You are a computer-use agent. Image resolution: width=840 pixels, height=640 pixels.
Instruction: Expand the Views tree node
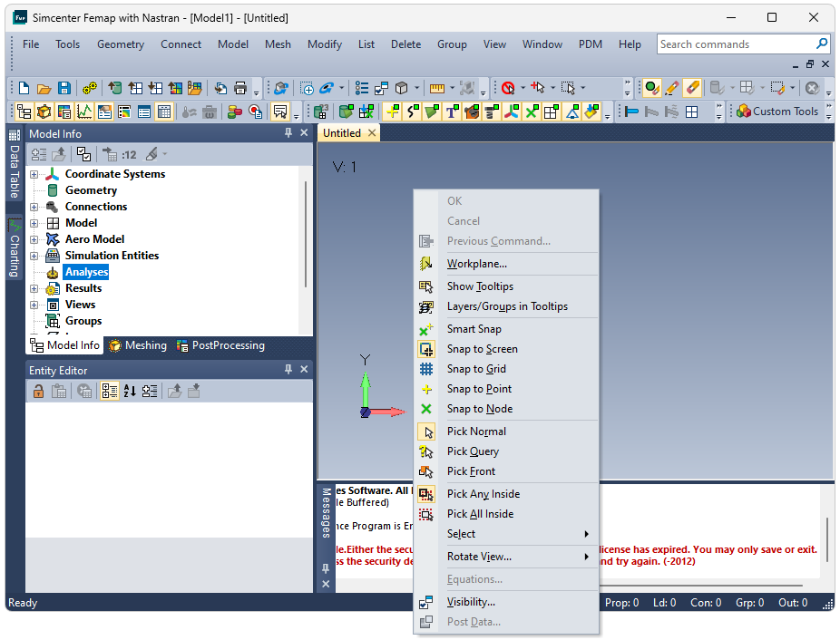pyautogui.click(x=34, y=305)
